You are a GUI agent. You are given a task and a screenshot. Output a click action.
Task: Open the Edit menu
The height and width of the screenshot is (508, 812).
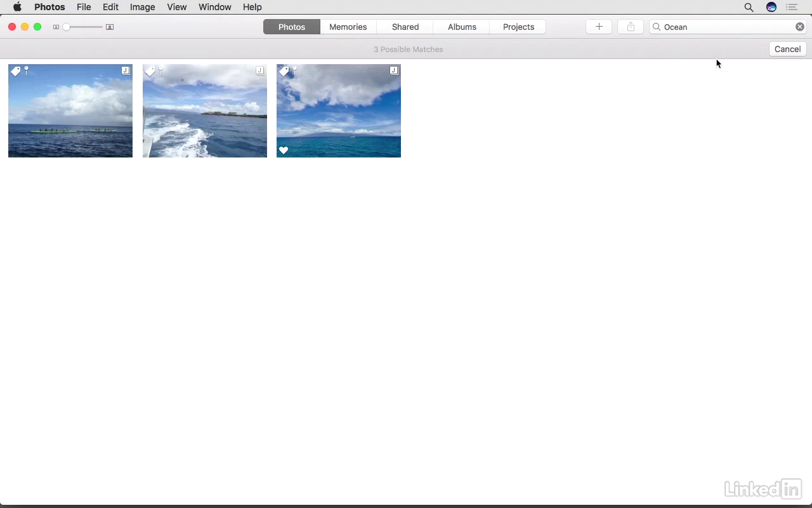pos(110,7)
